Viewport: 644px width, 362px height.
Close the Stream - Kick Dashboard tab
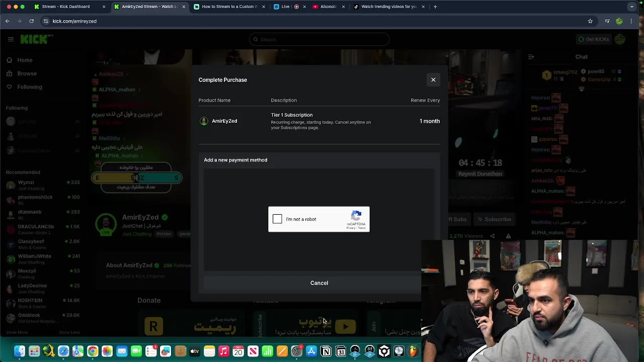(x=104, y=7)
